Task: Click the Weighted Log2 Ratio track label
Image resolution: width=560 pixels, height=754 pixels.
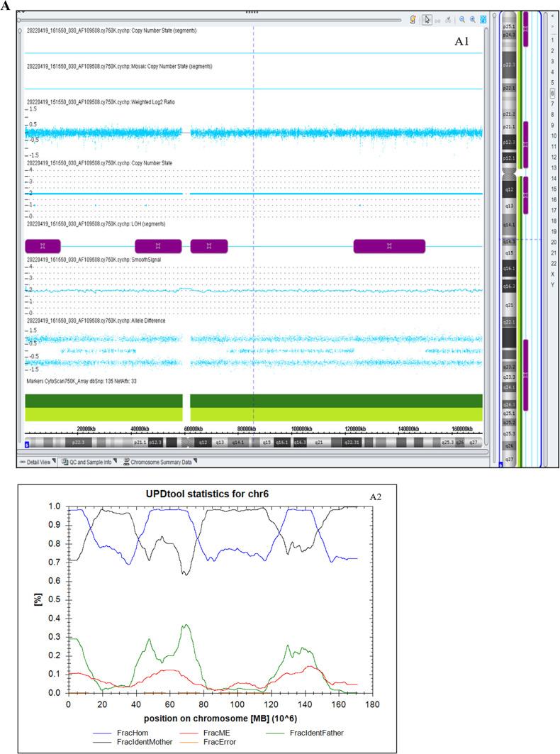Action: click(x=101, y=102)
